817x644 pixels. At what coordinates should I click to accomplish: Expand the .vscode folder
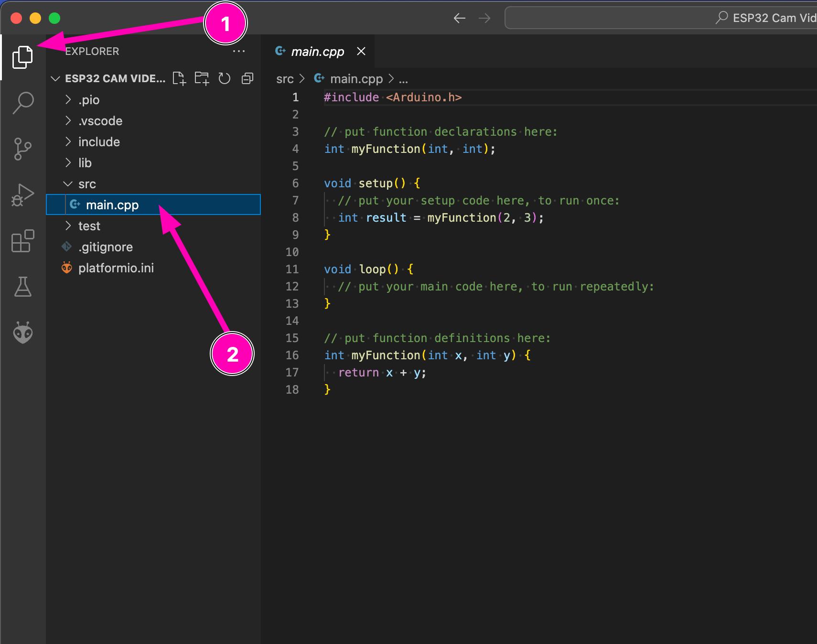point(154,121)
